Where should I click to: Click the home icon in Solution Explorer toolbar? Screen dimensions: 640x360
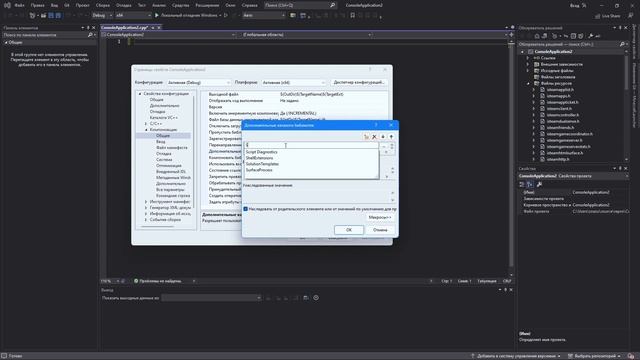coord(537,36)
